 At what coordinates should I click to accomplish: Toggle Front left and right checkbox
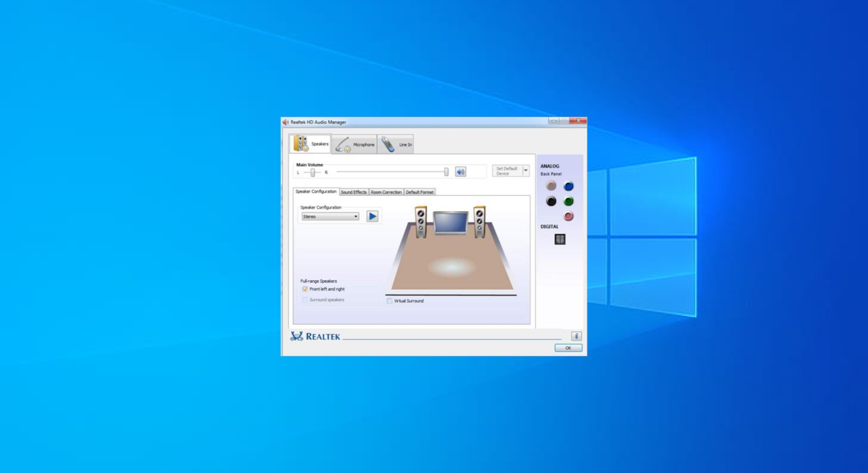[305, 289]
